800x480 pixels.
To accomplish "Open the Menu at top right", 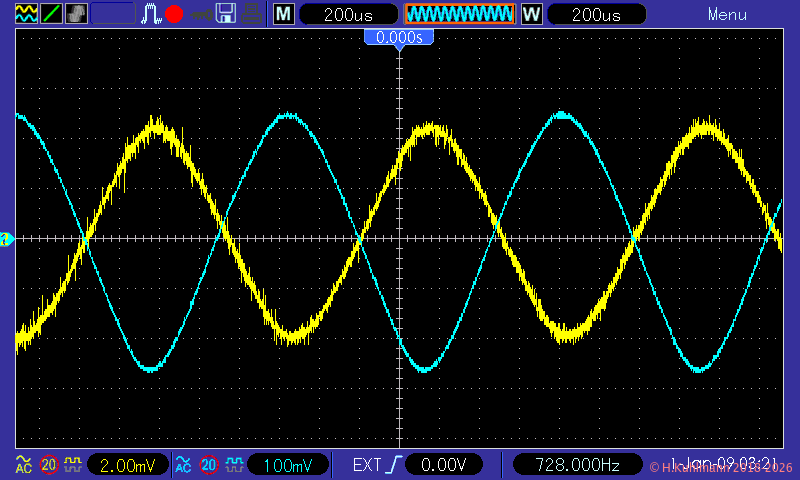I will [x=727, y=14].
